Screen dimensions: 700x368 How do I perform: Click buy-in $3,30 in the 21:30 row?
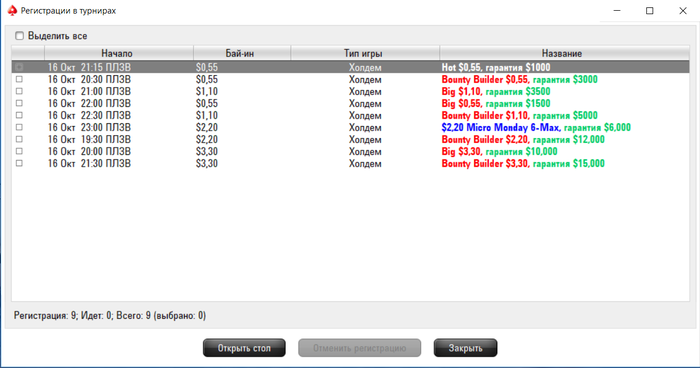207,164
